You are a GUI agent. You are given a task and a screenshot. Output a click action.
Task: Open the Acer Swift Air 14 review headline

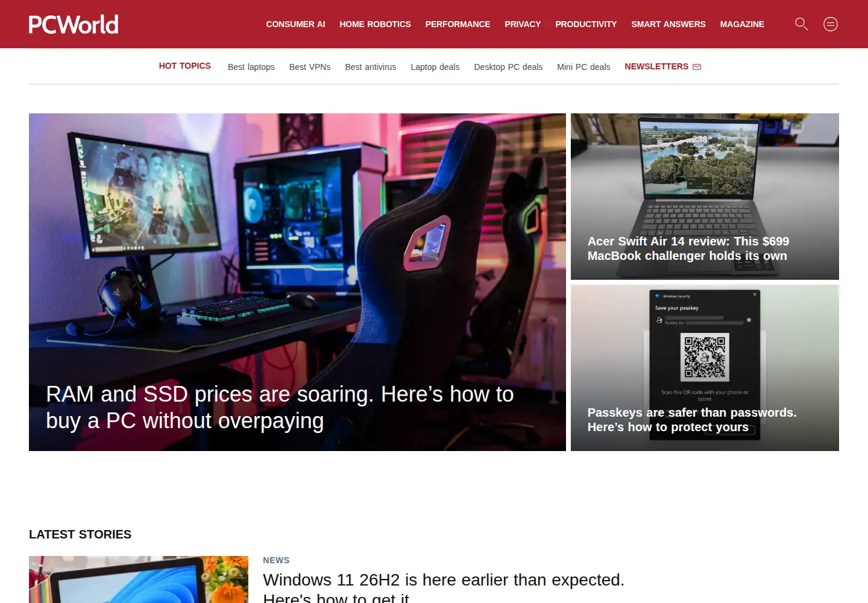[x=688, y=248]
